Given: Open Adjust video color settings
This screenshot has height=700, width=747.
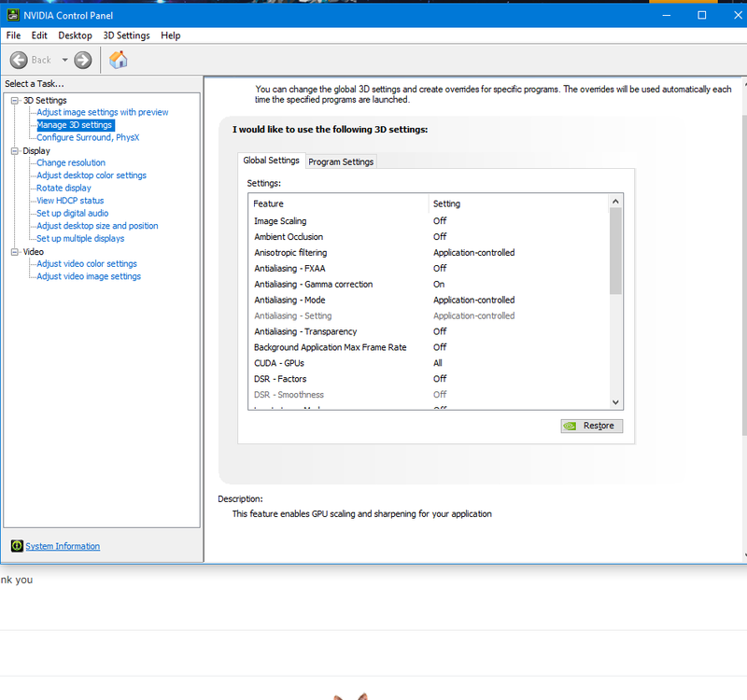Looking at the screenshot, I should coord(87,264).
